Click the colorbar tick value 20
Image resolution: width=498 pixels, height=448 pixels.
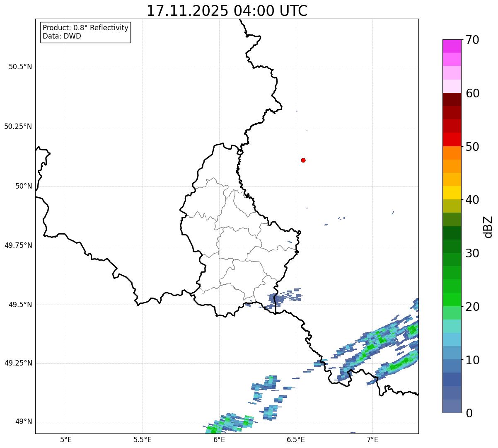click(472, 307)
